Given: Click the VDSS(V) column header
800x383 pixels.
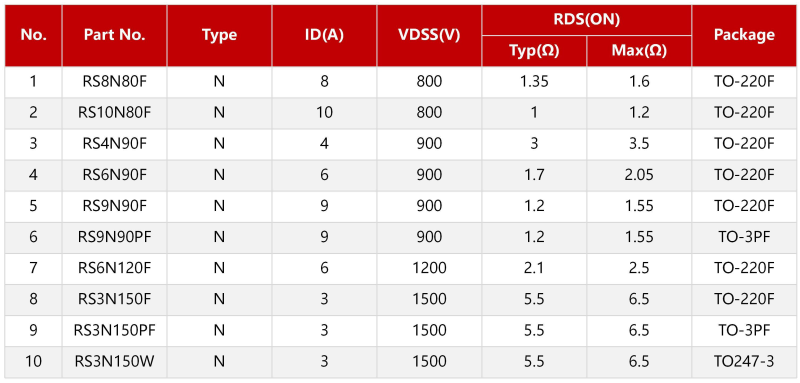Looking at the screenshot, I should (429, 35).
